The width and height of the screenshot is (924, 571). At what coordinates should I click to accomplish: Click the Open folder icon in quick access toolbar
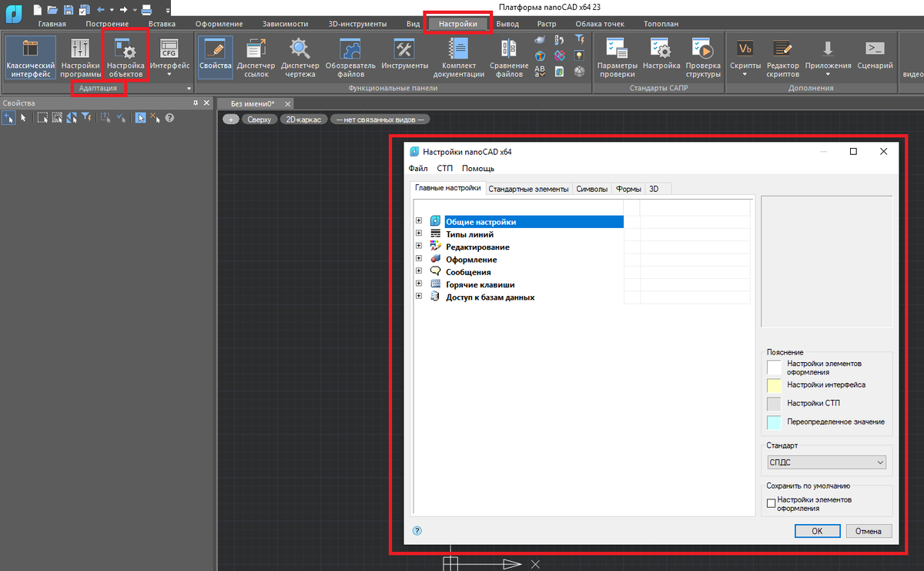[52, 9]
